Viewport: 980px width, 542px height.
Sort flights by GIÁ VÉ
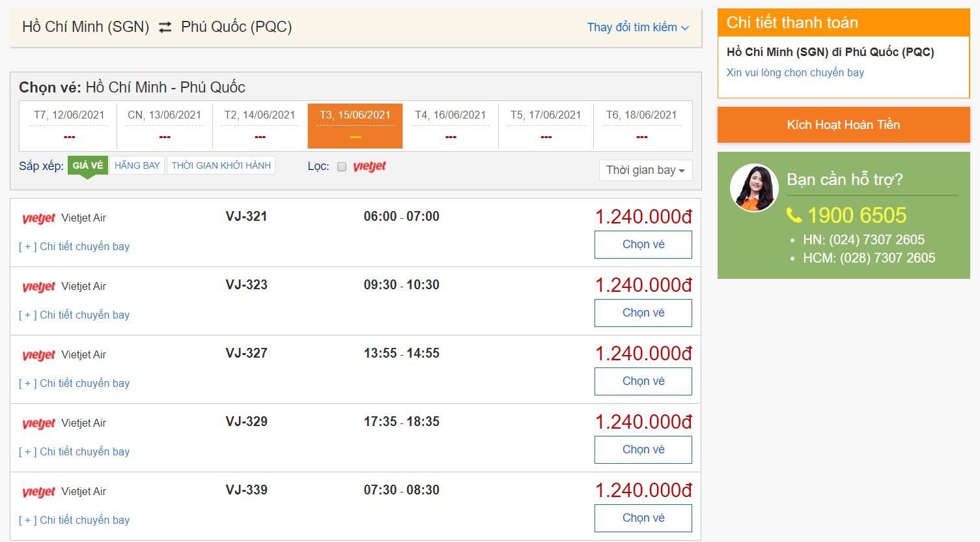(88, 165)
